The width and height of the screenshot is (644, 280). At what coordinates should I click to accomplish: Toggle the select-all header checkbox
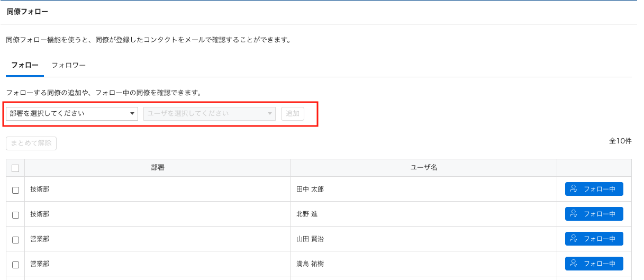pos(15,168)
